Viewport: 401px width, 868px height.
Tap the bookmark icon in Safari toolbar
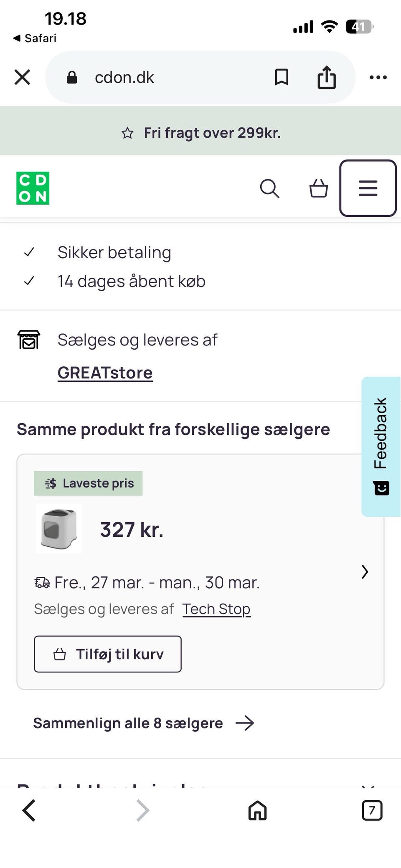pos(282,77)
